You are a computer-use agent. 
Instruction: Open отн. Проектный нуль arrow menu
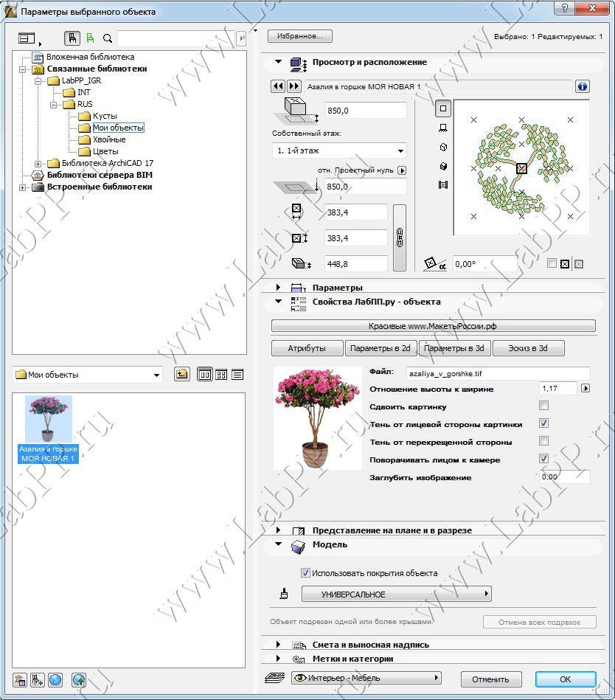tap(402, 170)
